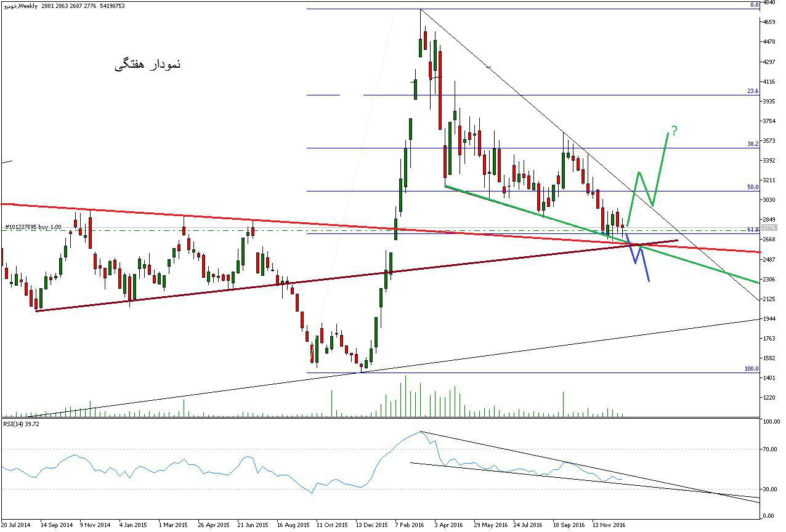Viewport: 786px width, 532px height.
Task: Select the 7 Feb 2016 date label
Action: (410, 525)
